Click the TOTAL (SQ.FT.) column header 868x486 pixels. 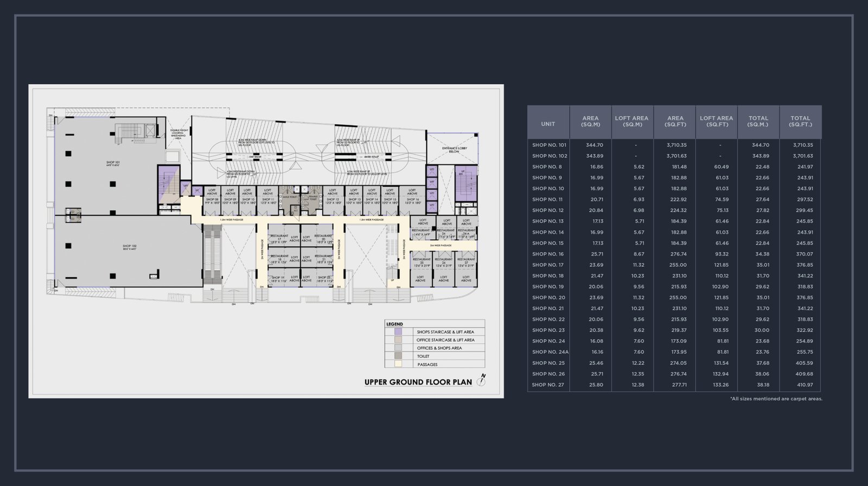coord(800,121)
